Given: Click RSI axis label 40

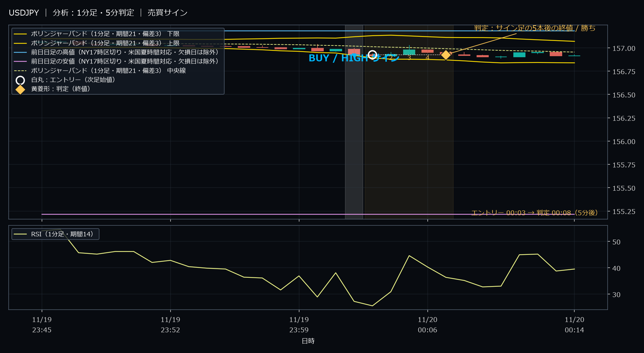Looking at the screenshot, I should (616, 268).
